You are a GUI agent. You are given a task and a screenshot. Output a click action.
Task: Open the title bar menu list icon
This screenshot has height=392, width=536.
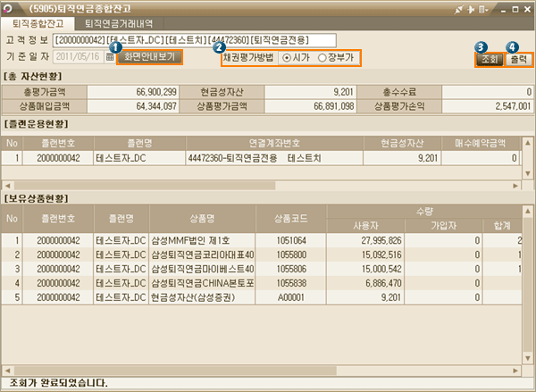(483, 8)
